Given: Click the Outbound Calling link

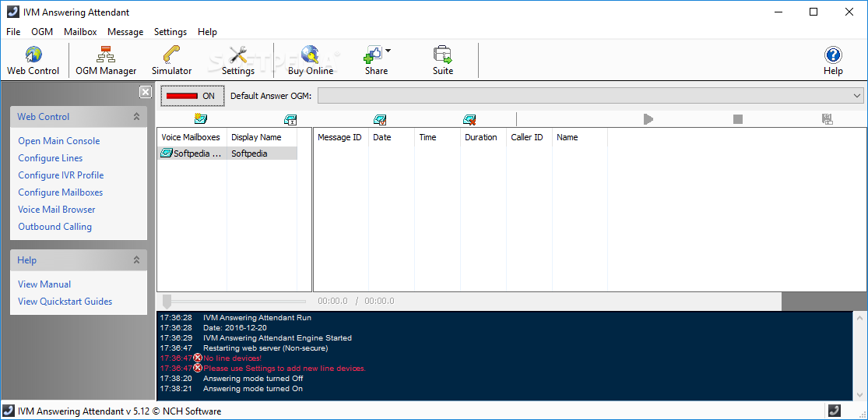Looking at the screenshot, I should coord(54,227).
